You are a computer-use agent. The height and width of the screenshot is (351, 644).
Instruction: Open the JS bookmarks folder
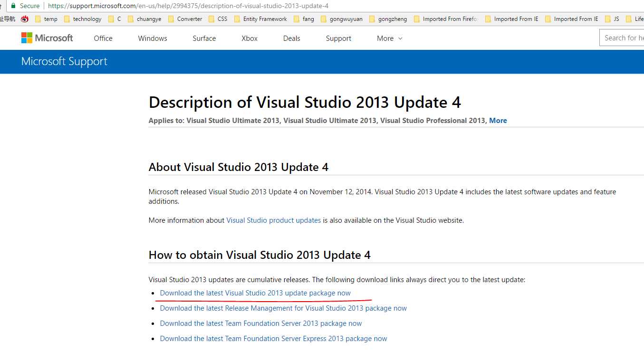pos(612,19)
